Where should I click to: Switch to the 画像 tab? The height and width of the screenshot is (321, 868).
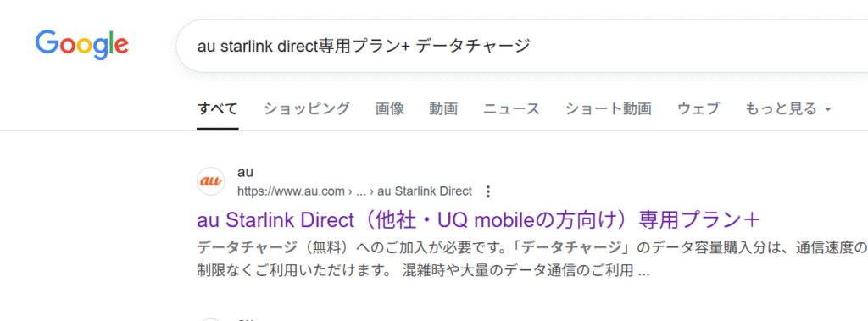click(390, 109)
